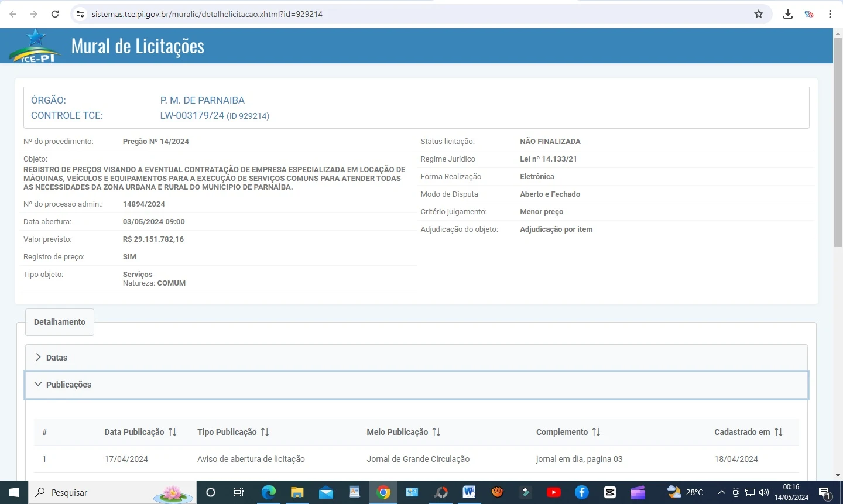The height and width of the screenshot is (504, 843).
Task: Click the 'Adjudicação por item' value
Action: 556,229
